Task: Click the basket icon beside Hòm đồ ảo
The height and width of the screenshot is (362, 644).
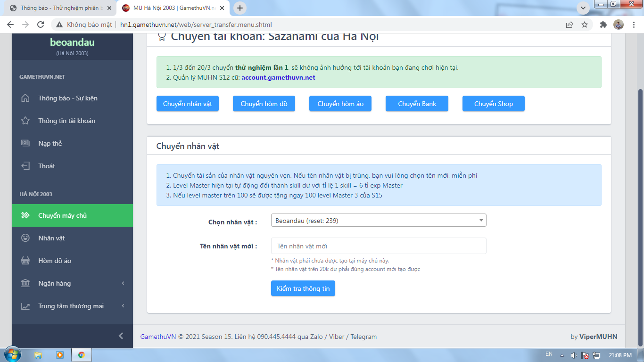Action: coord(25,261)
